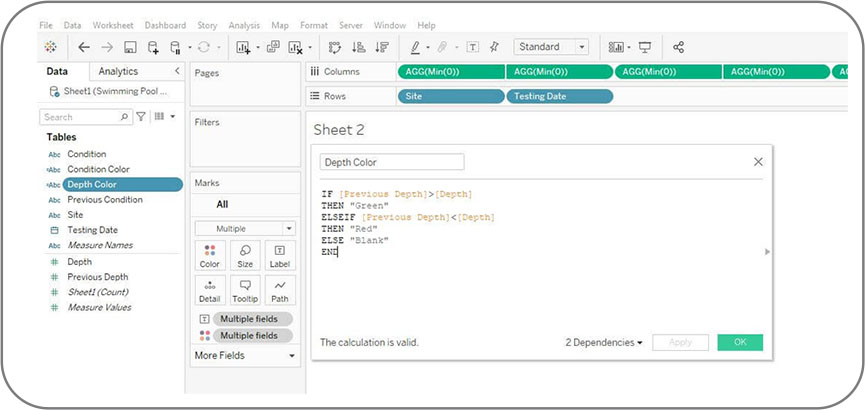Click the Search field in Data pane
This screenshot has height=410, width=865.
[86, 116]
